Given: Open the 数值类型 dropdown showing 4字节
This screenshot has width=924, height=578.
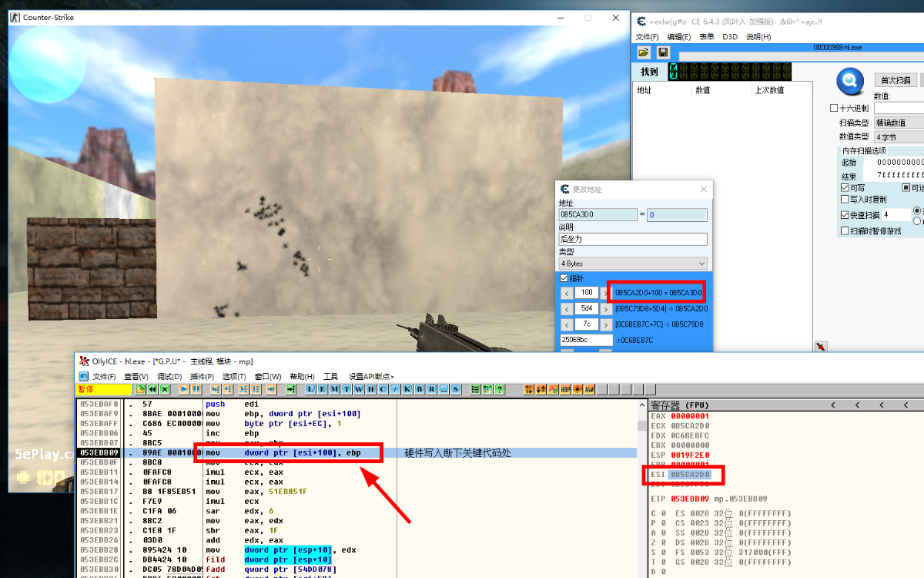Looking at the screenshot, I should coord(899,136).
